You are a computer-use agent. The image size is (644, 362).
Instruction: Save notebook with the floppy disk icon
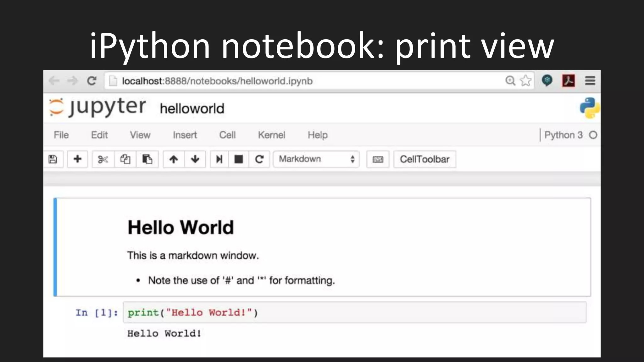tap(53, 159)
